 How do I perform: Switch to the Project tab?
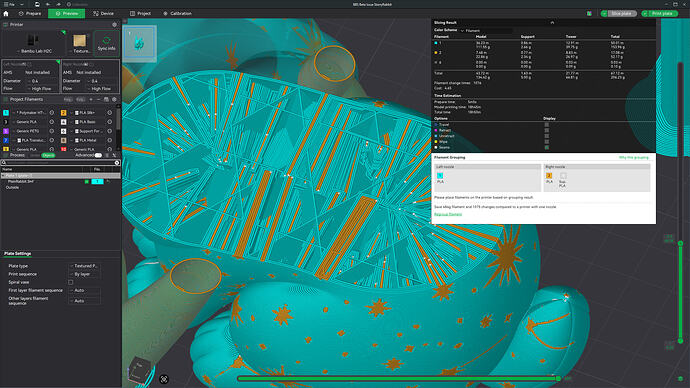(140, 14)
